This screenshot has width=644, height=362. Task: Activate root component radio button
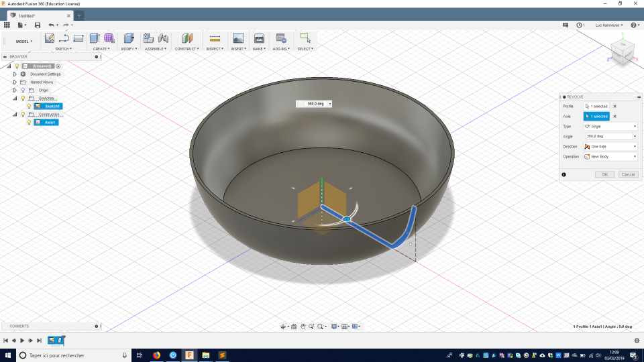click(58, 66)
